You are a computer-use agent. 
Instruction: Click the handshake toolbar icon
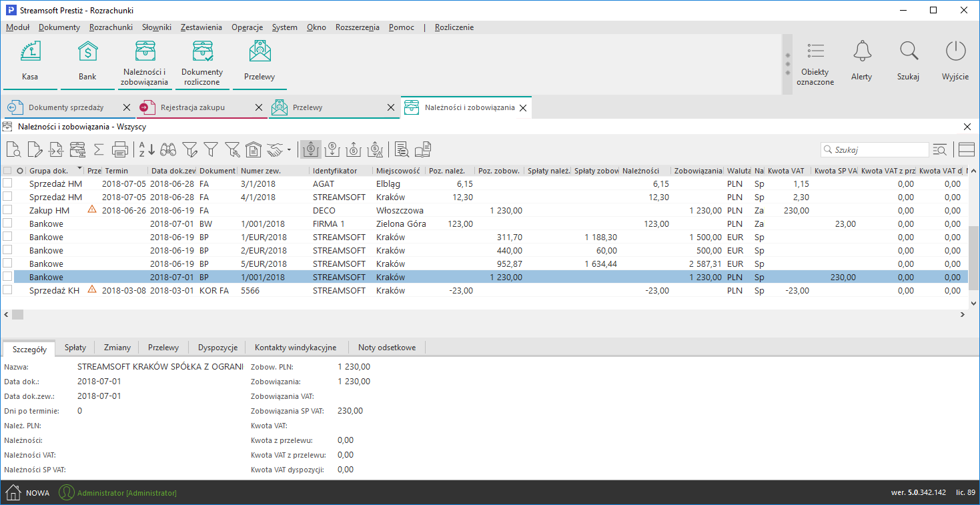(275, 149)
